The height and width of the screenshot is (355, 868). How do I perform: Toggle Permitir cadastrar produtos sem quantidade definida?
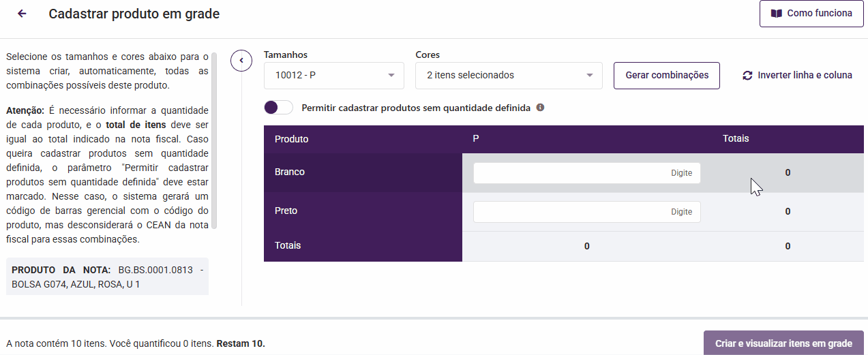click(x=278, y=108)
